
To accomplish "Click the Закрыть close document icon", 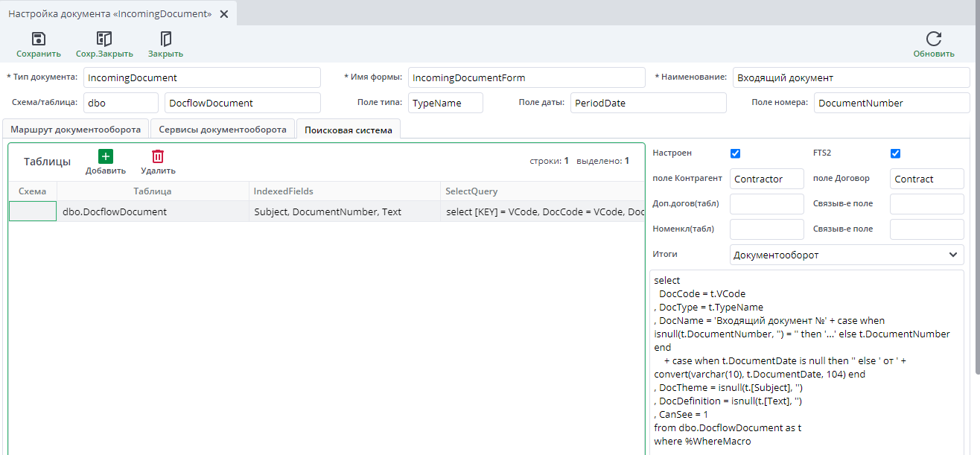I will (165, 39).
